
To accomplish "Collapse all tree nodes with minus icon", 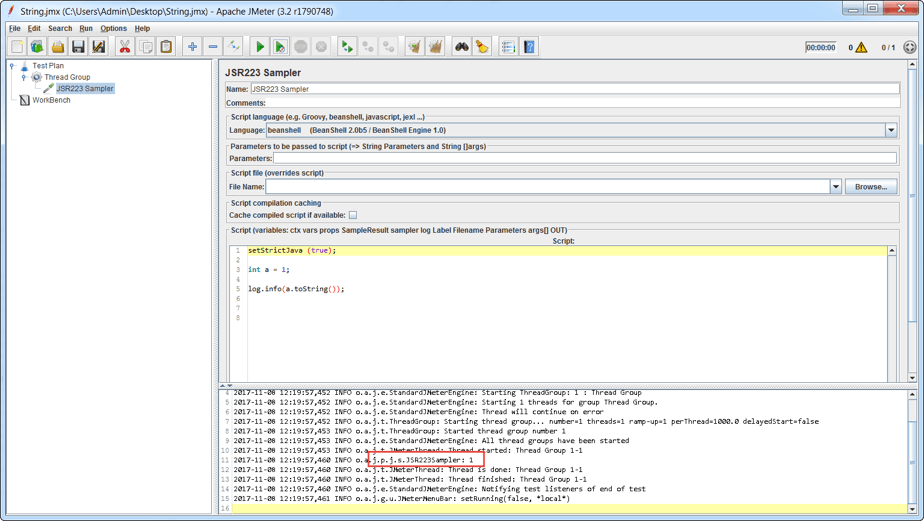I will point(213,47).
